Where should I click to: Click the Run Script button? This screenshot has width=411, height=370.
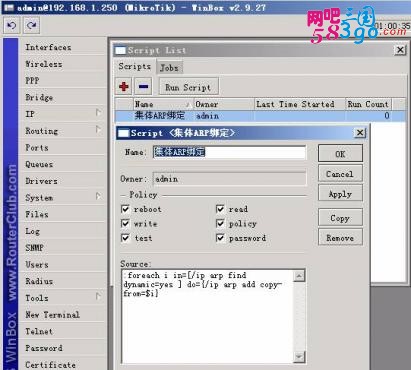point(188,87)
